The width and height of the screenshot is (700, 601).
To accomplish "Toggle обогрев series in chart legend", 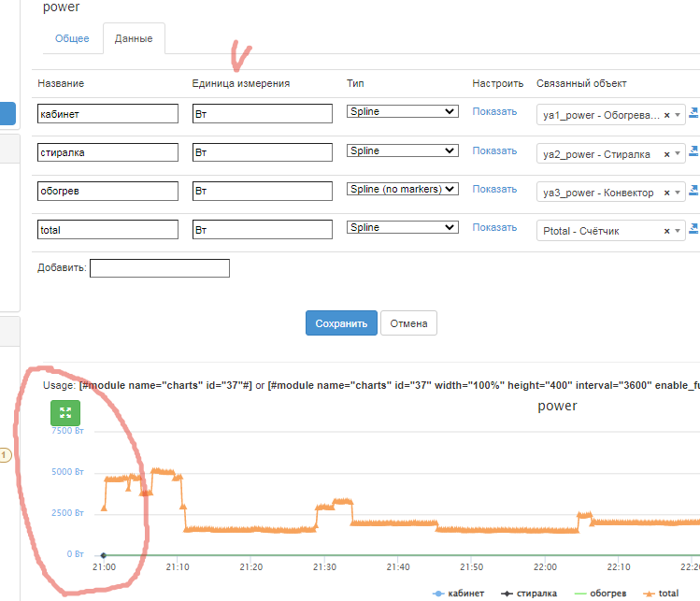I will pos(600,594).
